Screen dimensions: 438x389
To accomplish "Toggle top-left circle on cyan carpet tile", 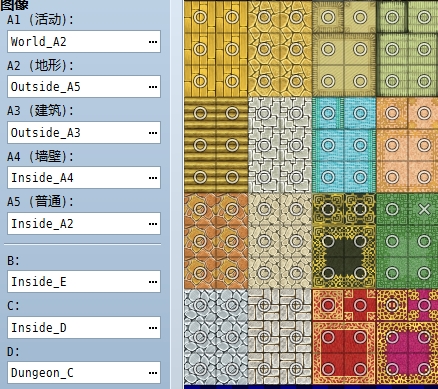I will point(328,113).
